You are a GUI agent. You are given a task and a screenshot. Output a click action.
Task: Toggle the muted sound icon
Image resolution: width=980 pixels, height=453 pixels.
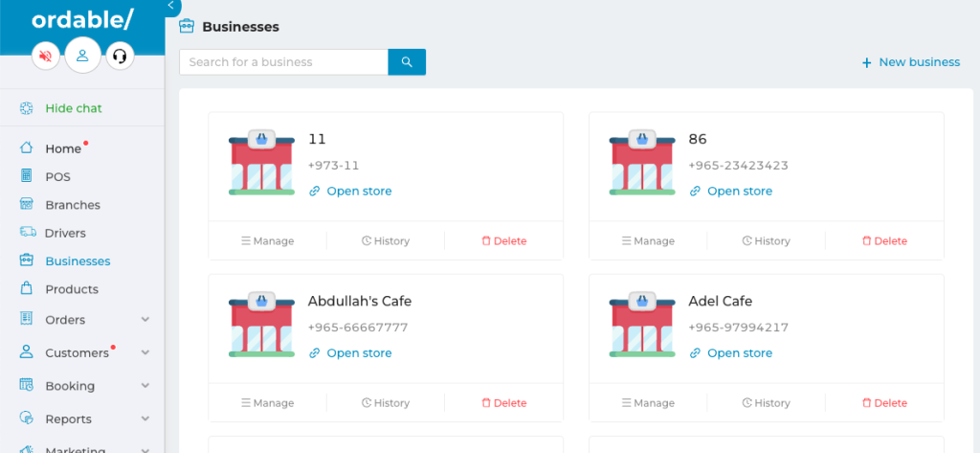coord(46,57)
